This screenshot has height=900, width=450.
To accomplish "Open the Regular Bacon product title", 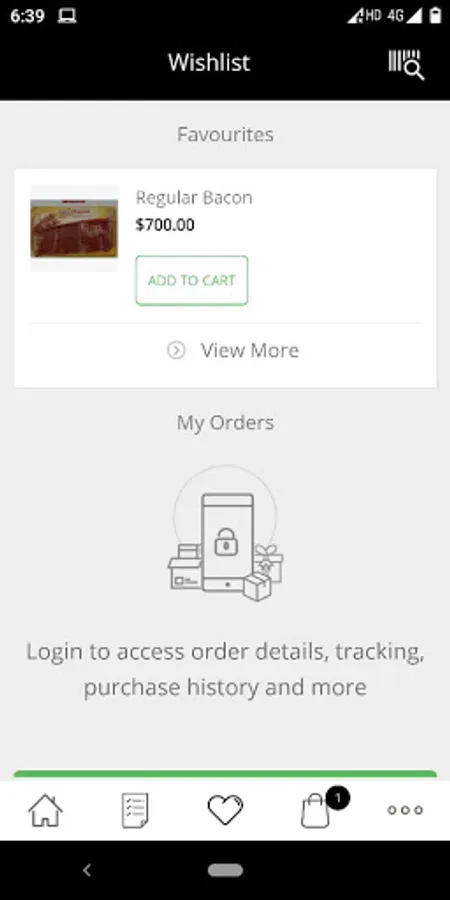I will click(194, 197).
